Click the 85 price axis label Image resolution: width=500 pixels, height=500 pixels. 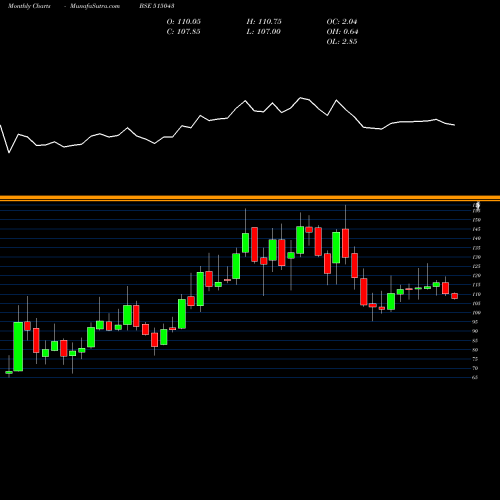[x=476, y=341]
